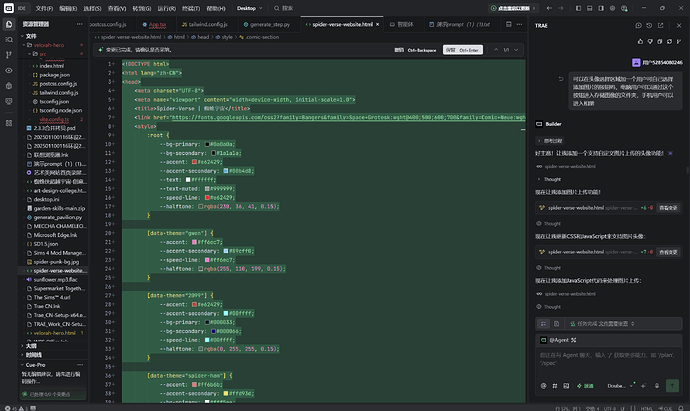Click the image attachment icon in chat input
Image resolution: width=690 pixels, height=411 pixels.
tap(566, 386)
